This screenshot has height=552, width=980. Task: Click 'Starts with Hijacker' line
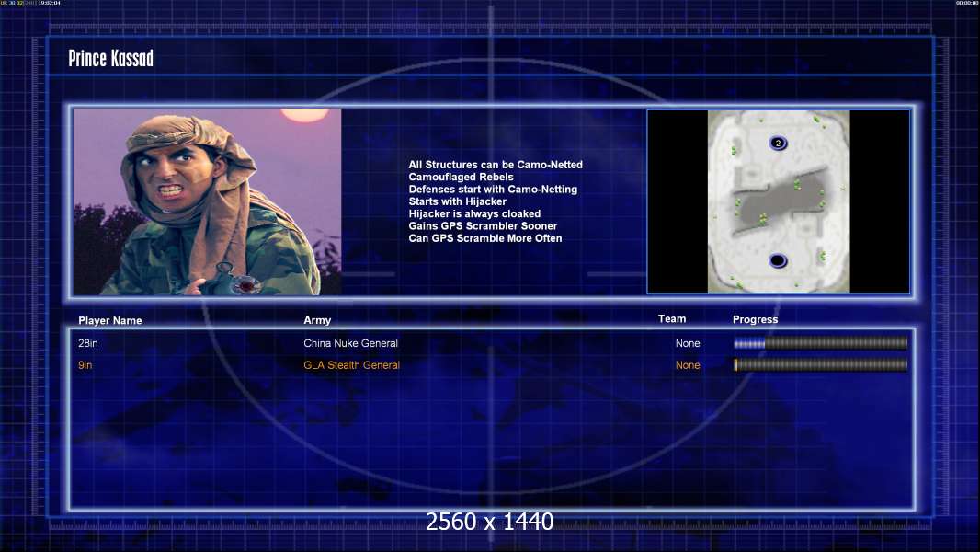click(x=458, y=201)
